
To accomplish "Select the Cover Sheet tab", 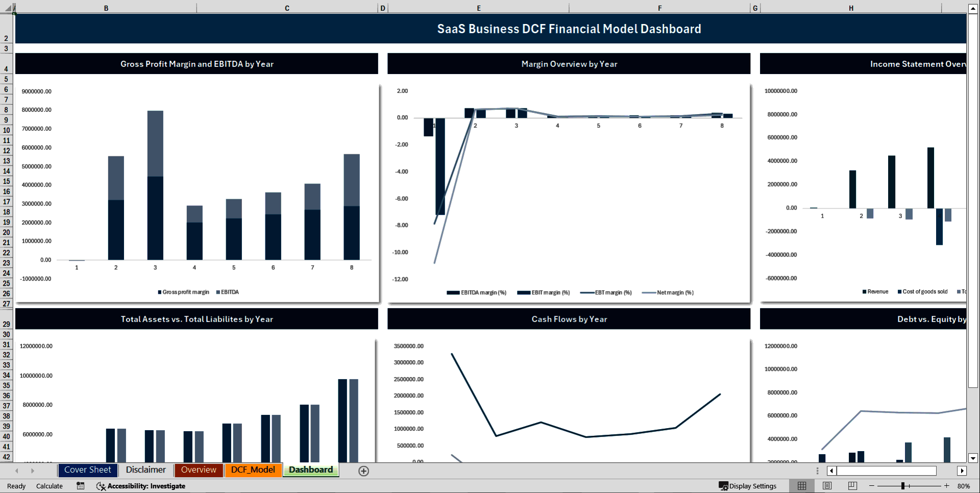I will click(x=87, y=469).
